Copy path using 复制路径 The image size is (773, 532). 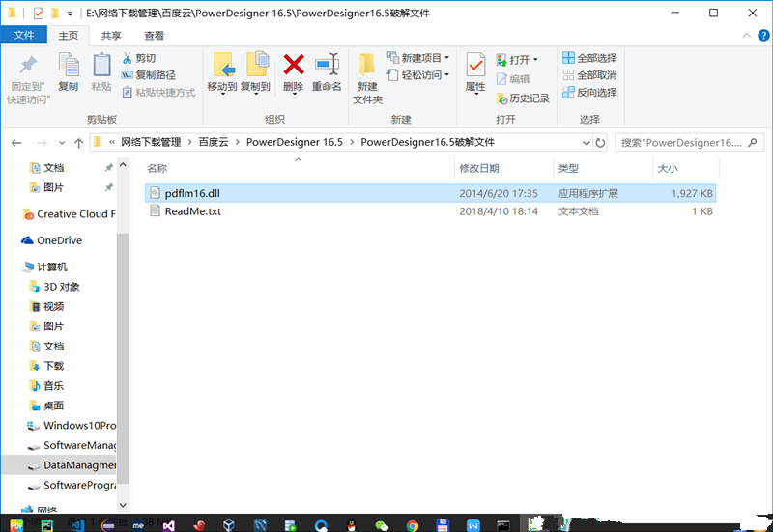click(x=149, y=75)
